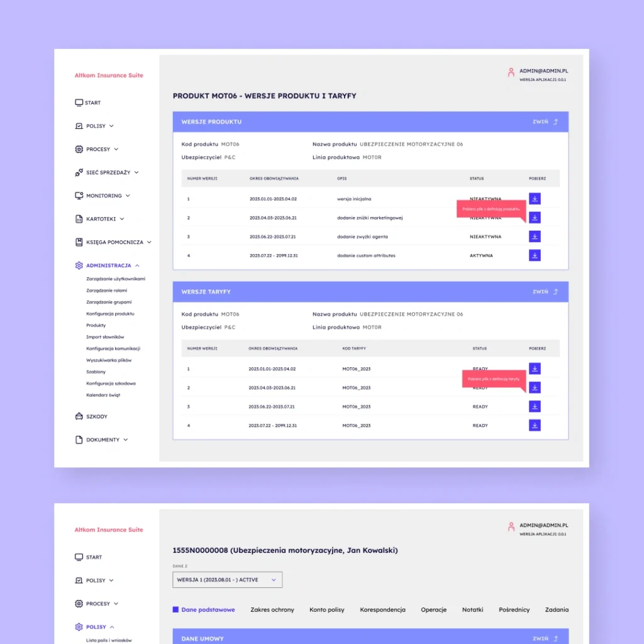Click the admin user profile icon
The image size is (644, 644).
coord(511,72)
